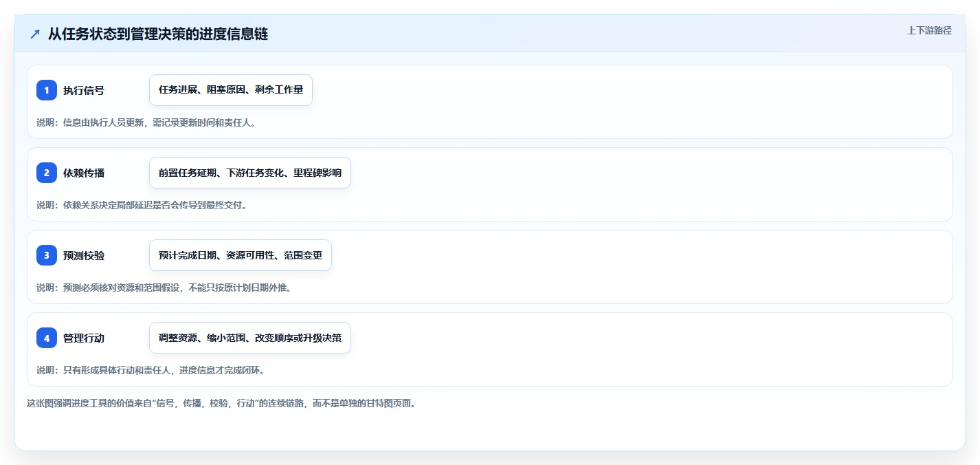
Task: Click the note 依赖关系决定局部延迟是否会传导到最终交付
Action: tap(142, 205)
